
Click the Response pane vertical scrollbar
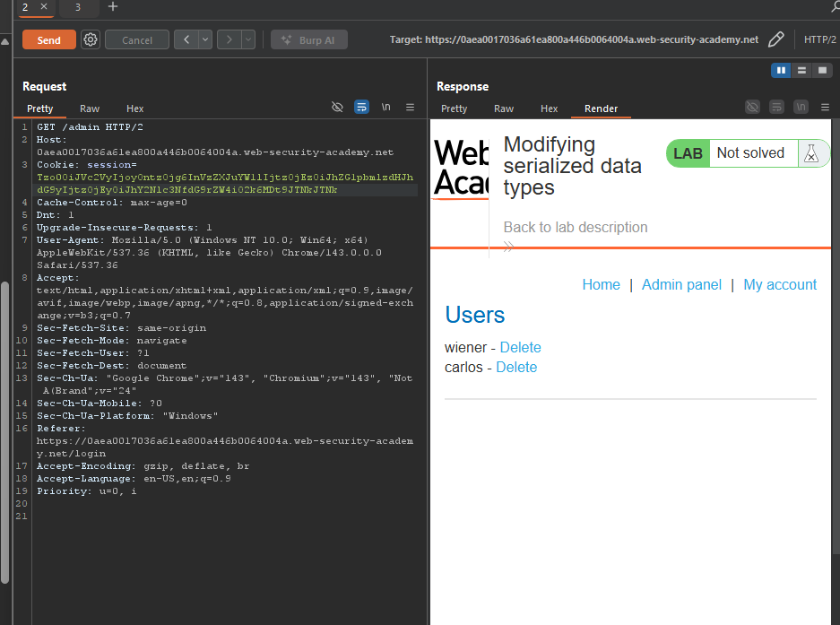pos(836,336)
